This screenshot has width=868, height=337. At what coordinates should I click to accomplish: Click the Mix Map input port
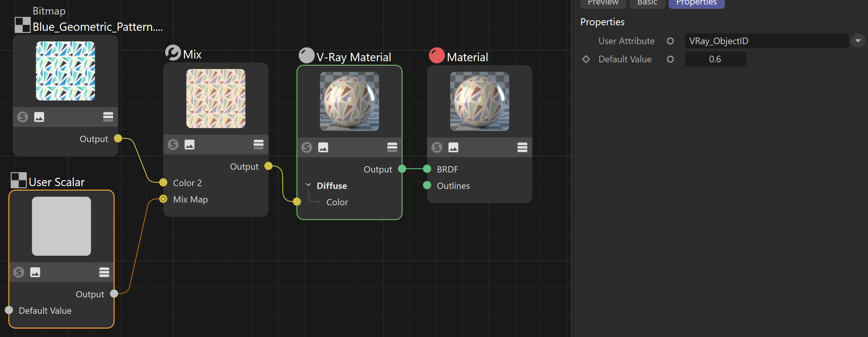163,199
